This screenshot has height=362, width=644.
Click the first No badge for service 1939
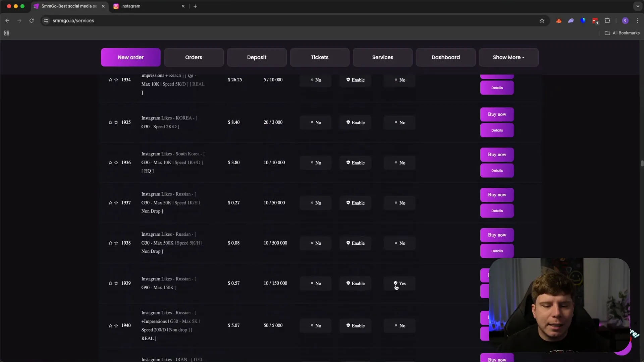tap(315, 284)
